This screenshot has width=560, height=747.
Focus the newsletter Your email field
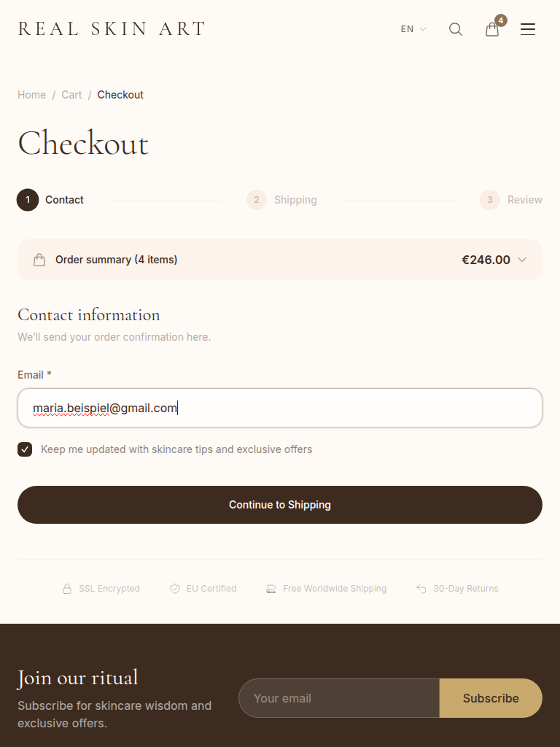coord(339,698)
